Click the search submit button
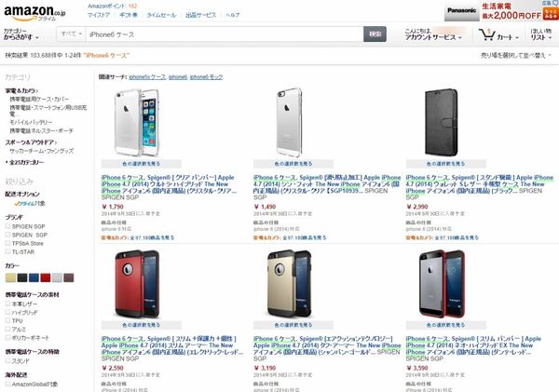 375,34
